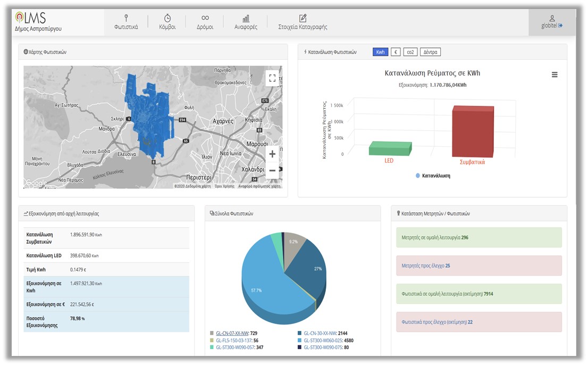Zoom in on the map

point(272,154)
